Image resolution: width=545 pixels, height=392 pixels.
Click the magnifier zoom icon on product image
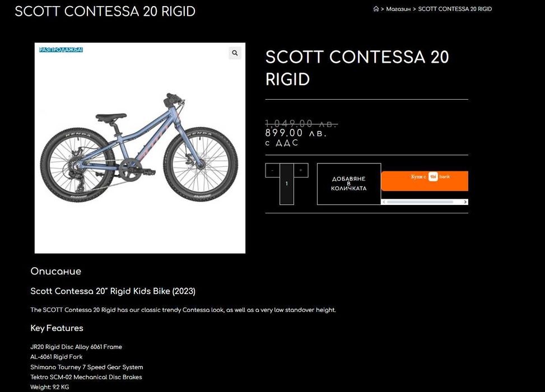[235, 53]
